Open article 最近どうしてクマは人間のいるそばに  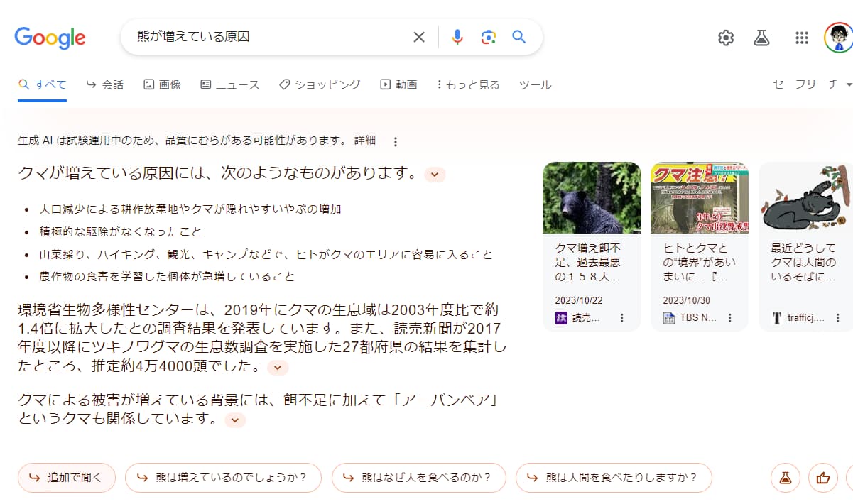(x=804, y=263)
